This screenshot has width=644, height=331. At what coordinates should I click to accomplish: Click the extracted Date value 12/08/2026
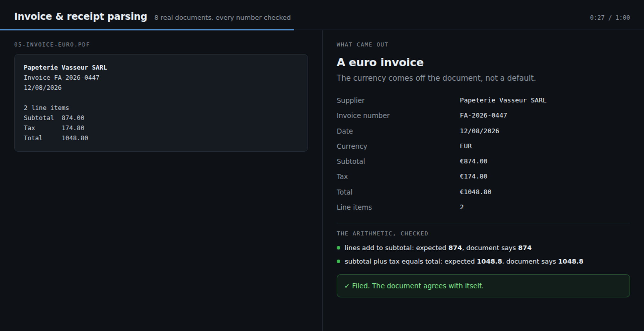[x=479, y=131]
